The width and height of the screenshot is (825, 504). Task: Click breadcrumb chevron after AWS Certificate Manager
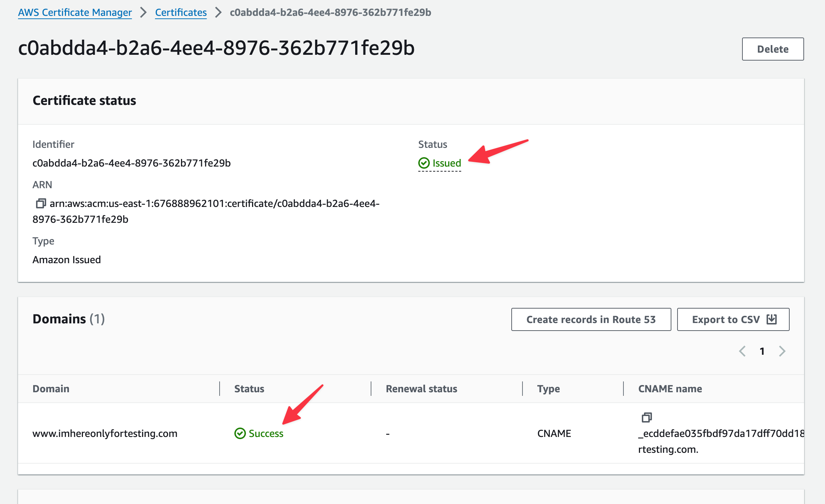tap(144, 13)
